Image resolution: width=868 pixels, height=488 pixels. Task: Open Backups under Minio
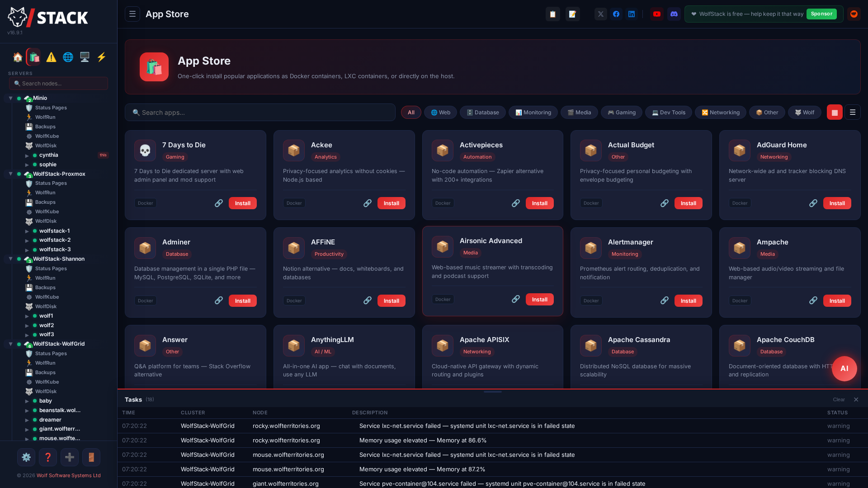pos(45,127)
